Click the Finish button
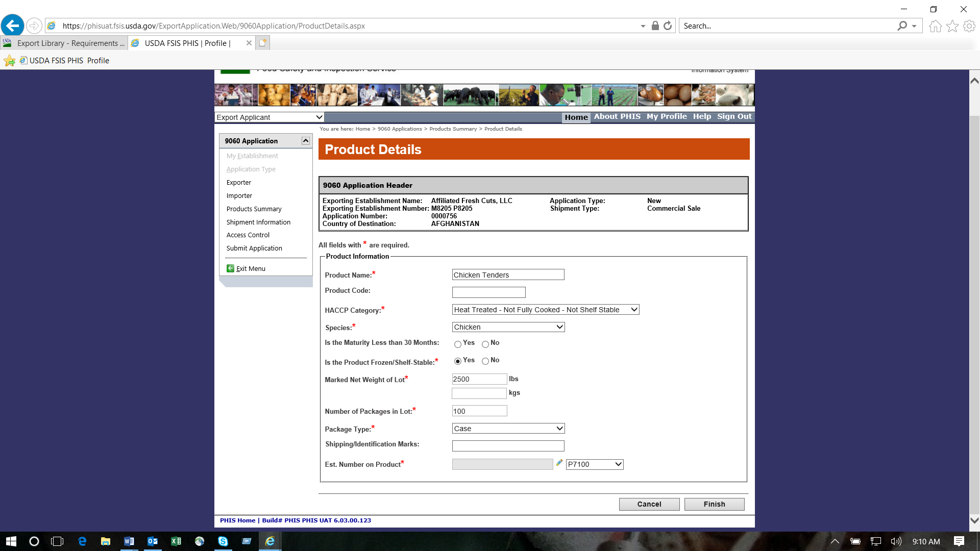 (x=714, y=504)
